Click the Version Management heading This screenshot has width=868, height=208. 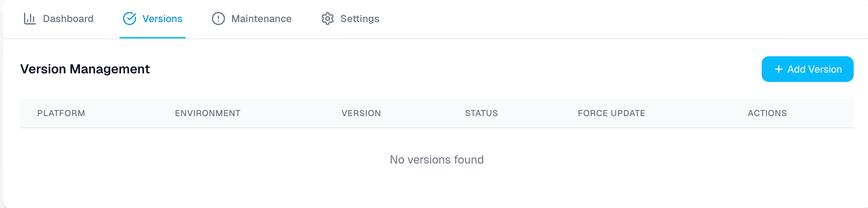coord(85,69)
